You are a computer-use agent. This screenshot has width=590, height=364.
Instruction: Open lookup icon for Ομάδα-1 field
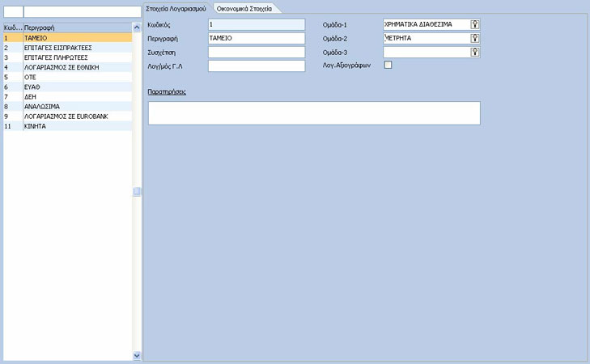(475, 24)
